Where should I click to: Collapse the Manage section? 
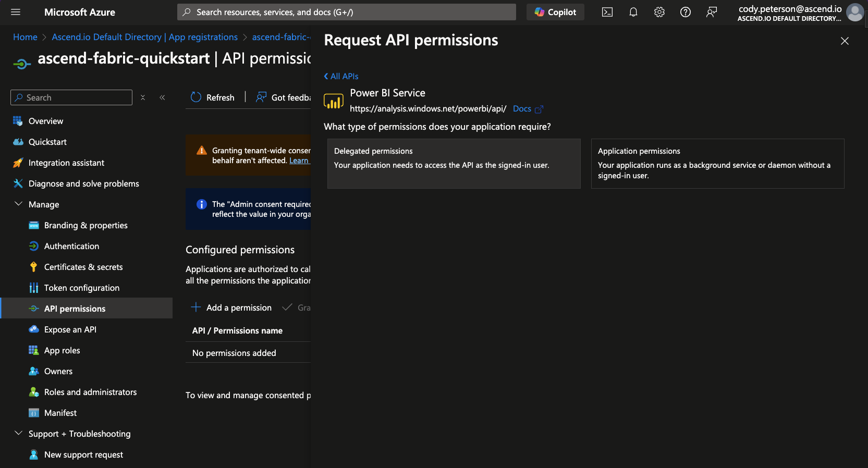point(18,204)
